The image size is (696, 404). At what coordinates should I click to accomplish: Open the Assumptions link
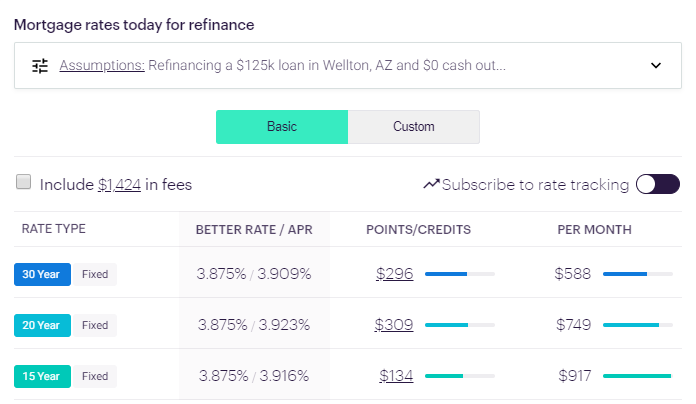point(102,66)
